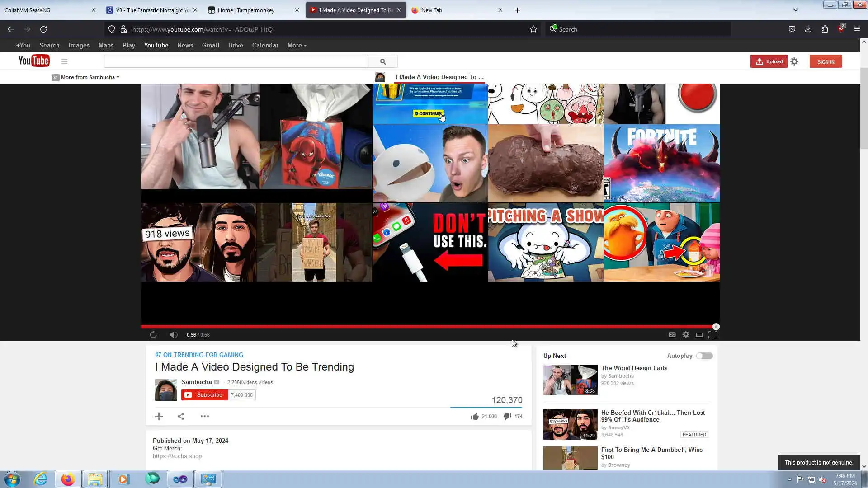Screen dimensions: 868x488
Task: Like the video with thumbs up
Action: 475,416
